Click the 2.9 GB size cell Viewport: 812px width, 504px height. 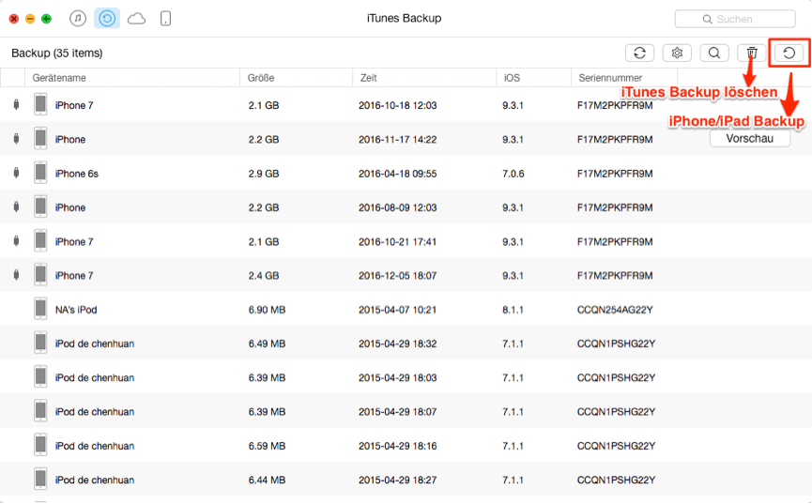(264, 174)
